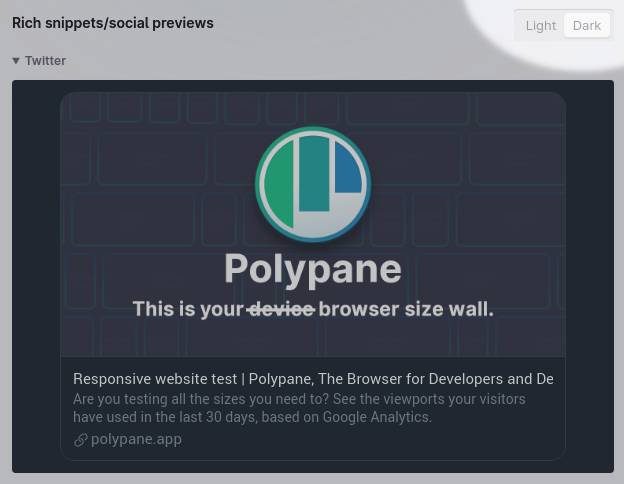Click the 'Rich snippets/social previews' heading
The image size is (624, 484).
[113, 23]
